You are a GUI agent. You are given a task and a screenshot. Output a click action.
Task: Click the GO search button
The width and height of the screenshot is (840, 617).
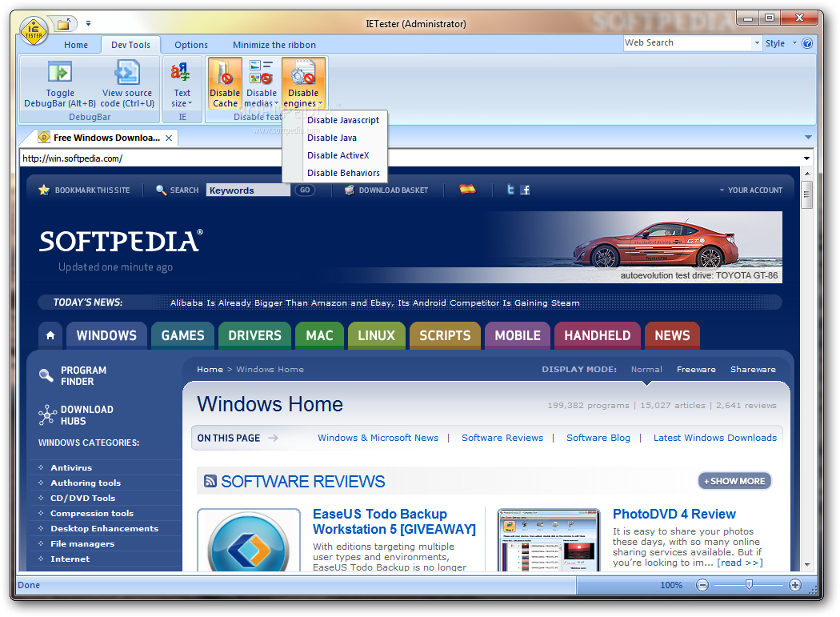tap(305, 190)
